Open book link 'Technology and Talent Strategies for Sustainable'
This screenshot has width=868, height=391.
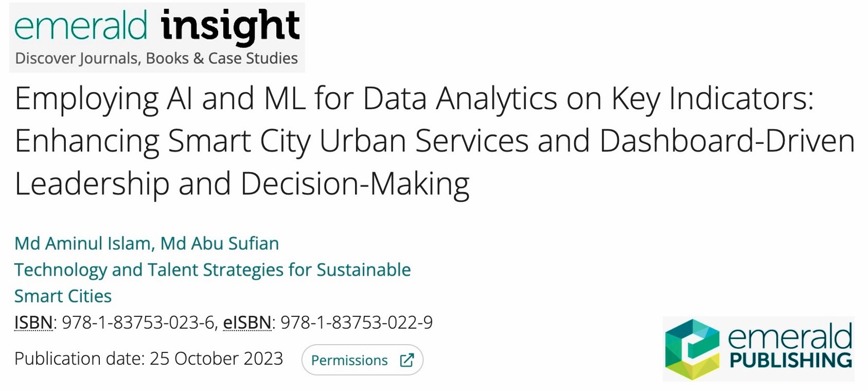click(x=212, y=270)
